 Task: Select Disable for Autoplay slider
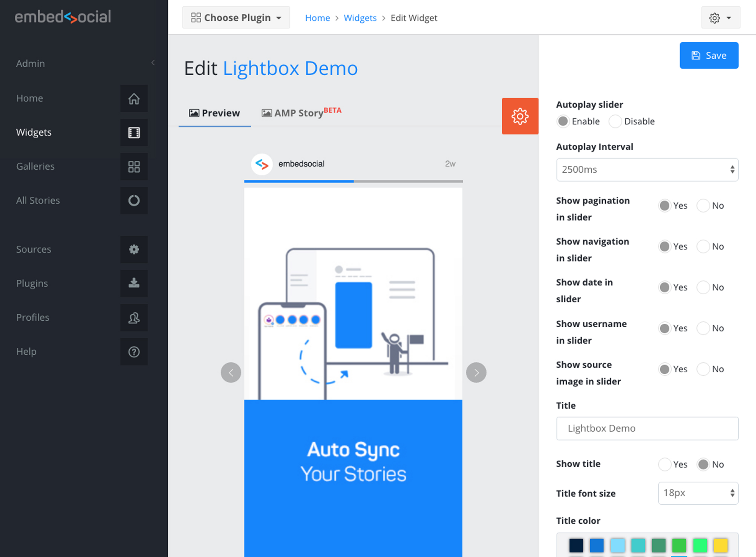tap(615, 121)
